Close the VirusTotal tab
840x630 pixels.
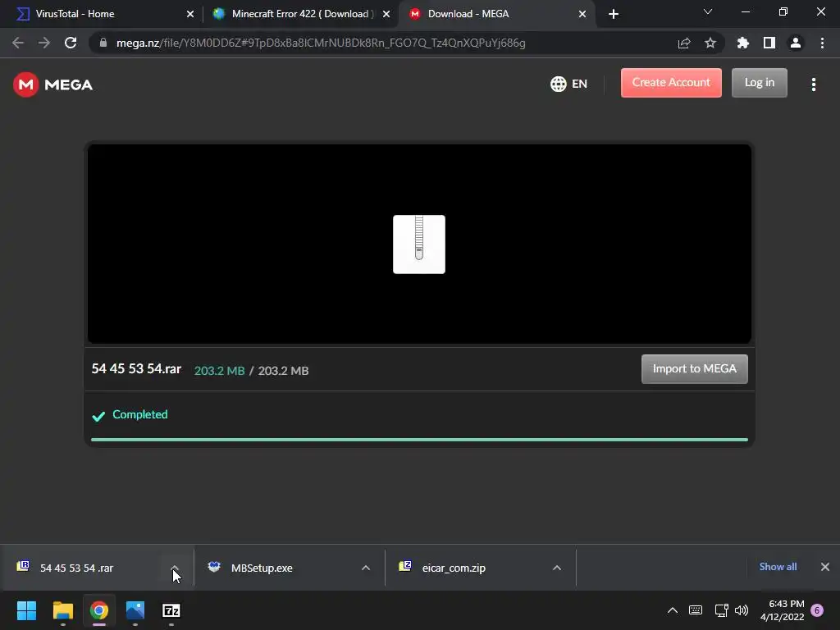point(189,14)
